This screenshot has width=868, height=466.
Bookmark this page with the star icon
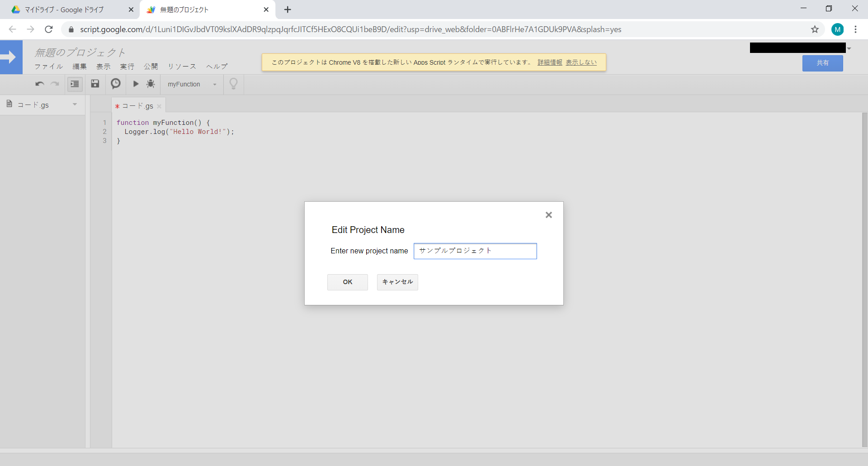(x=815, y=29)
